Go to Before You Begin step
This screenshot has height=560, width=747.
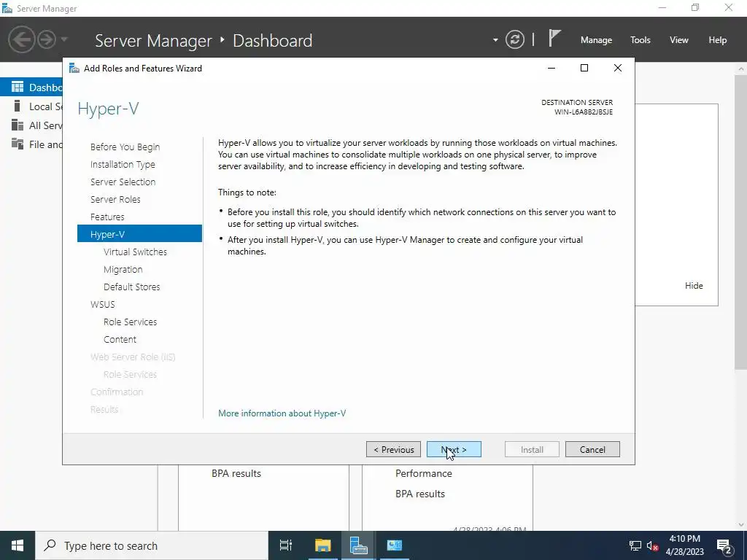125,147
